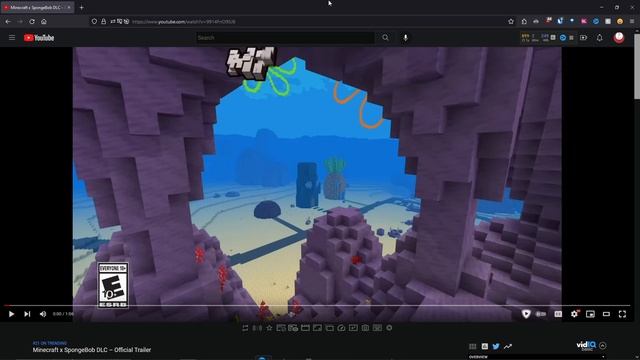This screenshot has width=640, height=360.
Task: Toggle the player subtitles button
Action: click(558, 314)
